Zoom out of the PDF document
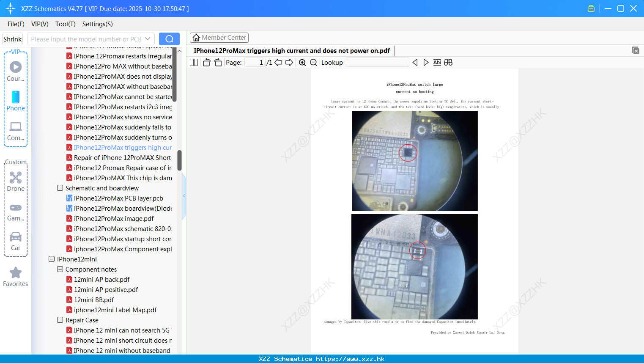 313,62
